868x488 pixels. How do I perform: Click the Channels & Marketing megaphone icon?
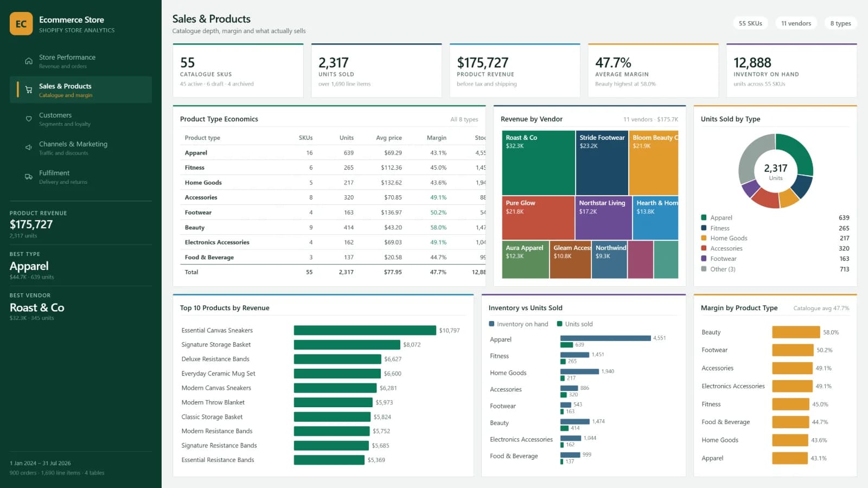pos(29,147)
